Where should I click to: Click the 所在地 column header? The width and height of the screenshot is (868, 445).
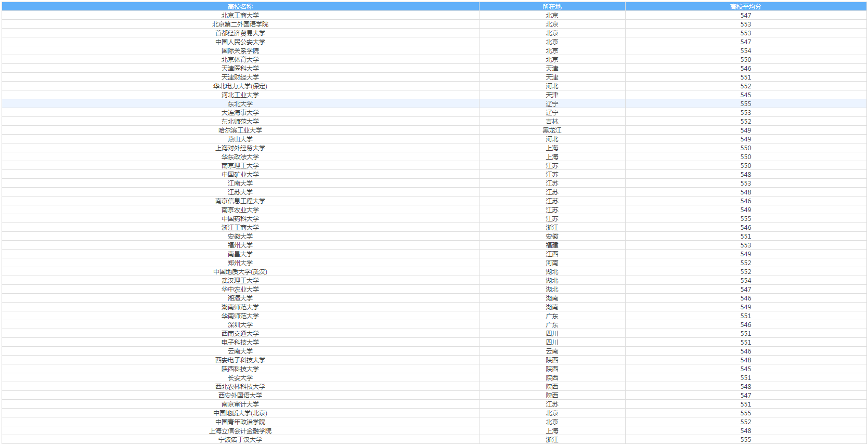[x=552, y=7]
